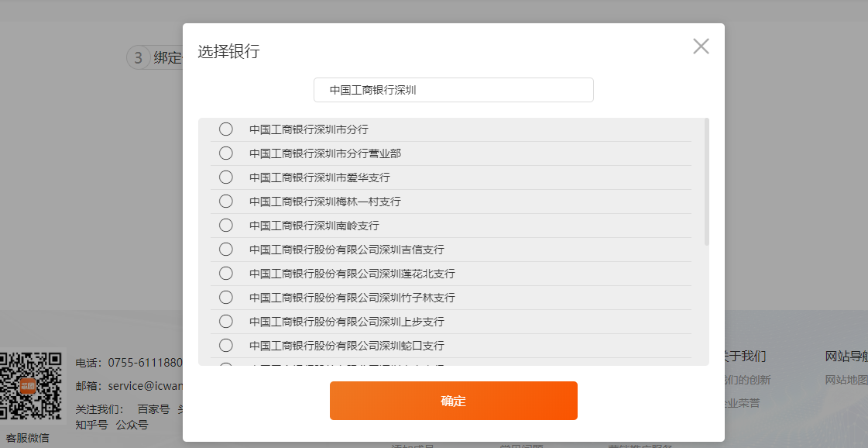868x448 pixels.
Task: Open the 公众号 link in the page footer
Action: click(132, 426)
